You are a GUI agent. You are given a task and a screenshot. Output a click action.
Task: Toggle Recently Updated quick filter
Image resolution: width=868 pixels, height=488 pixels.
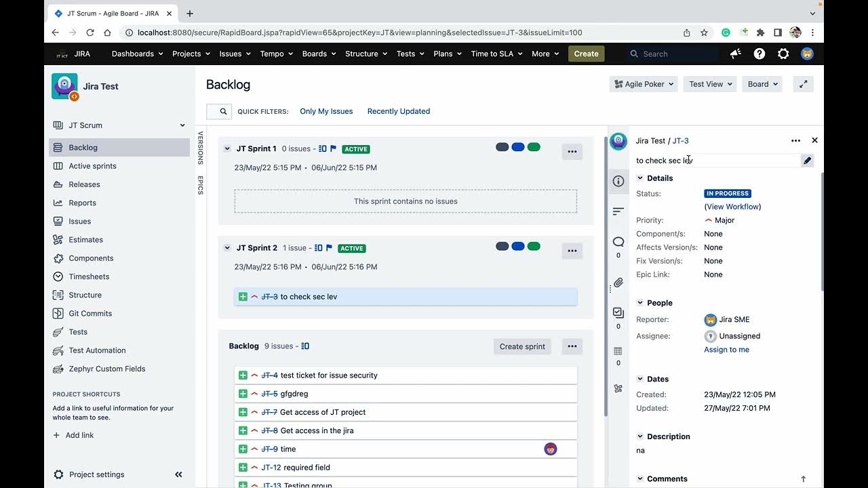(x=399, y=111)
